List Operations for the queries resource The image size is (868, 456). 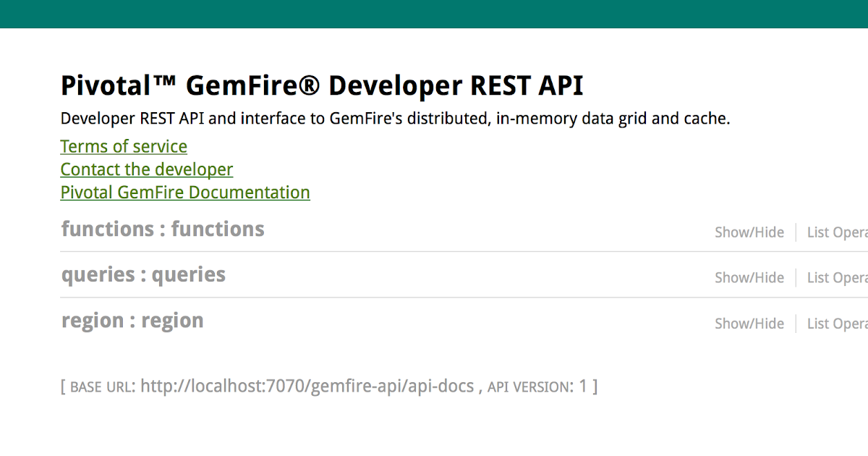point(838,278)
